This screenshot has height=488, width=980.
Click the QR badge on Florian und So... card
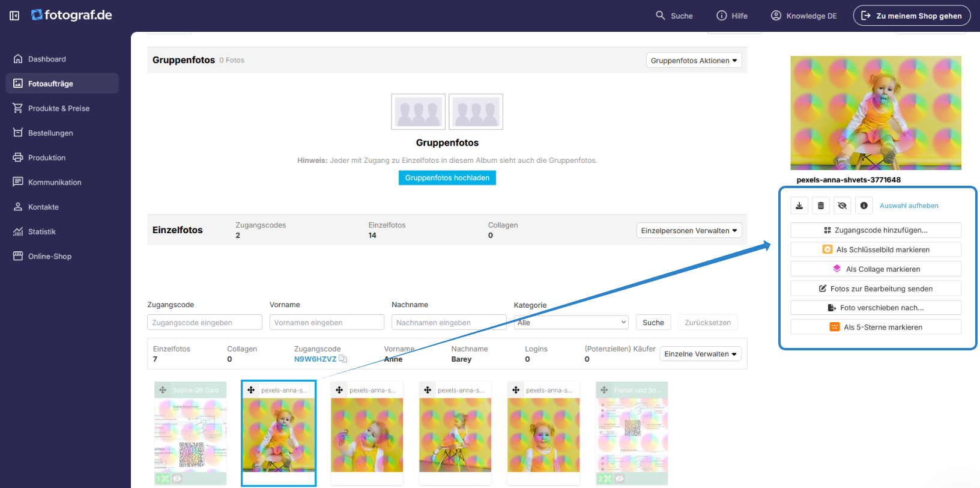coord(604,479)
